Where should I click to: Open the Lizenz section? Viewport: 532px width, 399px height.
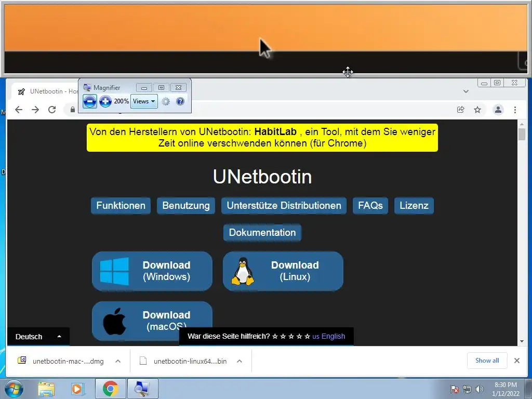point(414,206)
